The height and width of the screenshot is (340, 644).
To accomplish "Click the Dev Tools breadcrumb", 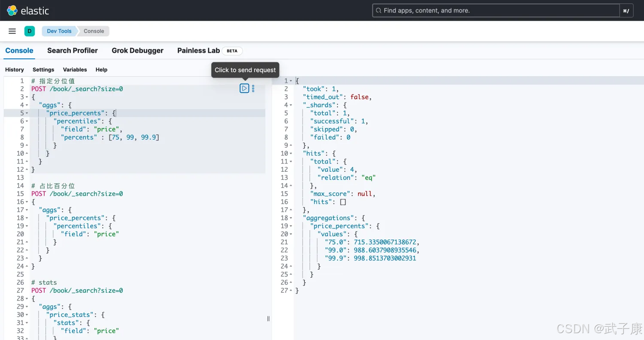I will pos(59,31).
